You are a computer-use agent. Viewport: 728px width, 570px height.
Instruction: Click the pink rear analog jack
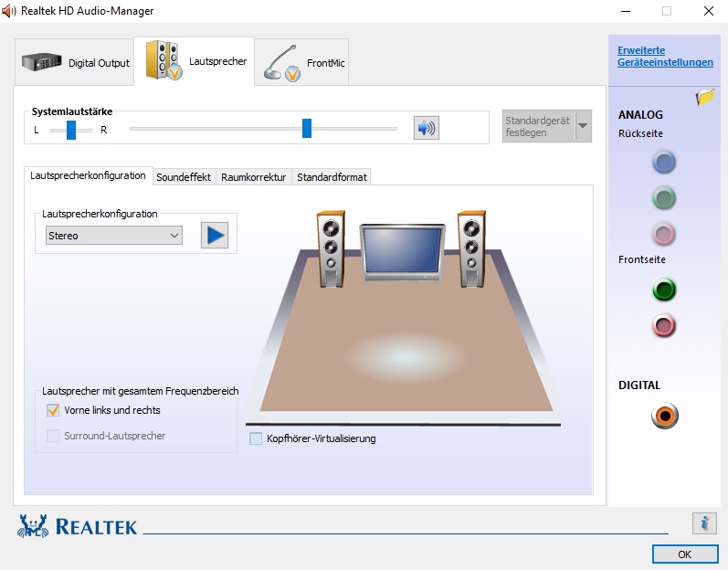point(664,234)
